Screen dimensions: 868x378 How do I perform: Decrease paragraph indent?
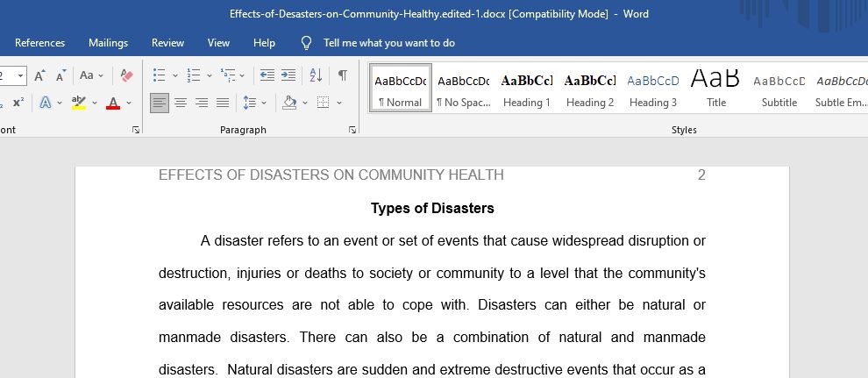click(x=267, y=75)
